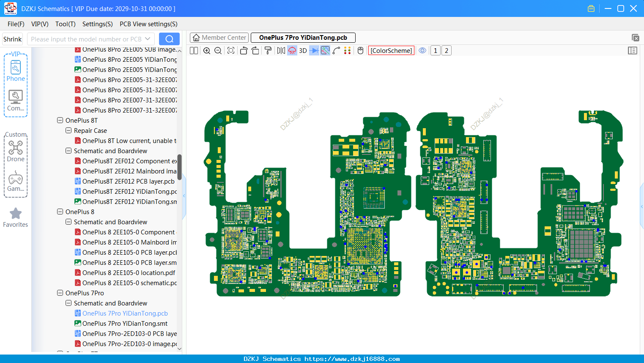The width and height of the screenshot is (644, 363).
Task: Open the briefcase icon in title bar
Action: tap(591, 8)
